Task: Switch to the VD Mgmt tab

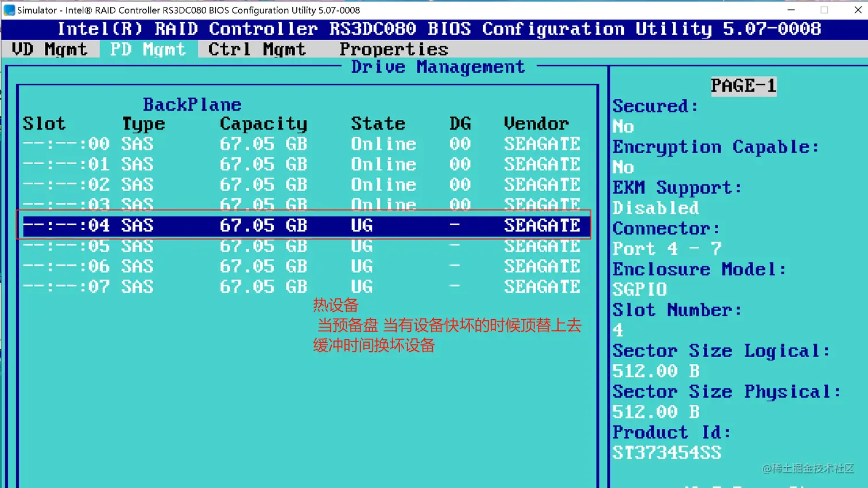Action: click(x=49, y=49)
